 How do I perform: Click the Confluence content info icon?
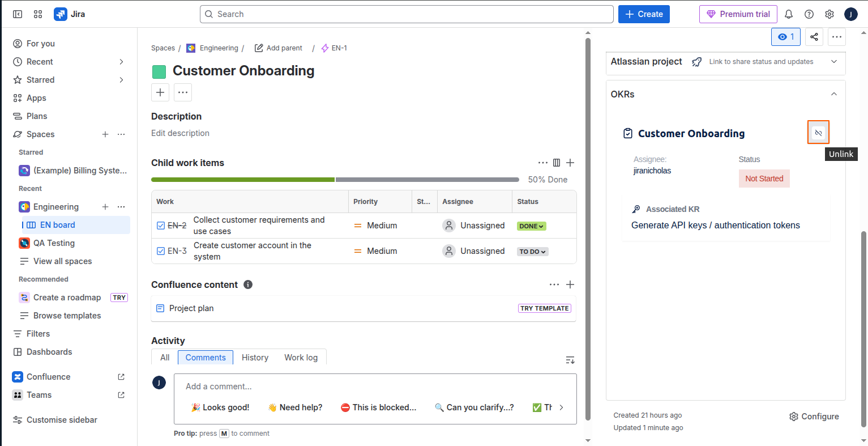pyautogui.click(x=248, y=284)
